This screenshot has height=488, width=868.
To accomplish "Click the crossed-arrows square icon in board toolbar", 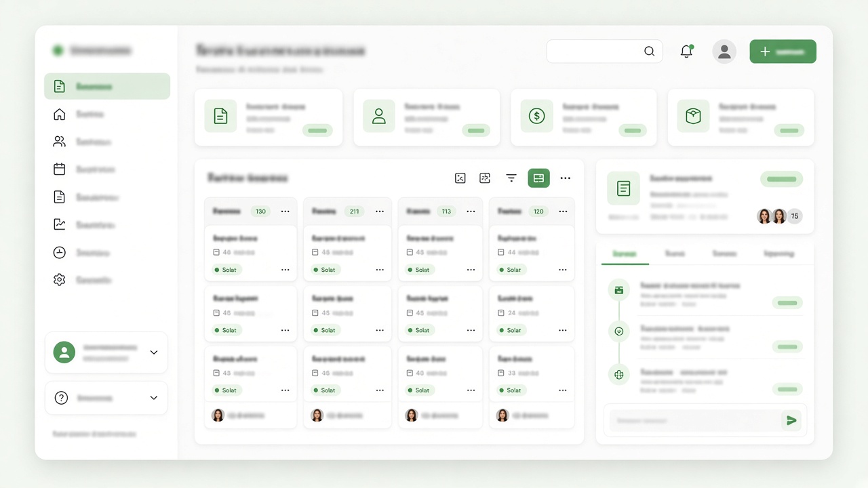I will pyautogui.click(x=460, y=178).
